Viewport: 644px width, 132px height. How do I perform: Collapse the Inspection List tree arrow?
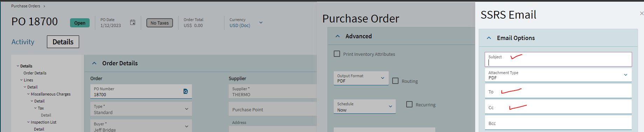(28, 122)
